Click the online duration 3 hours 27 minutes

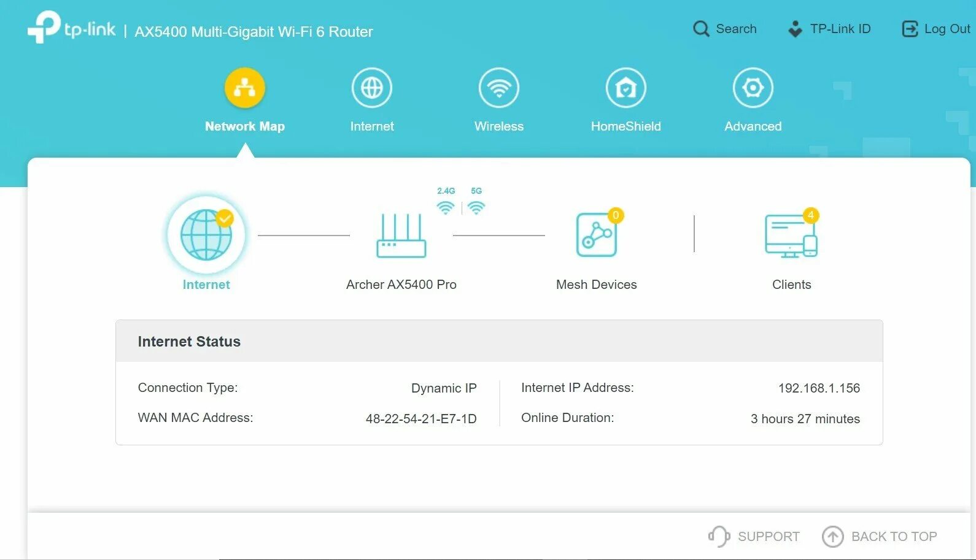point(805,419)
